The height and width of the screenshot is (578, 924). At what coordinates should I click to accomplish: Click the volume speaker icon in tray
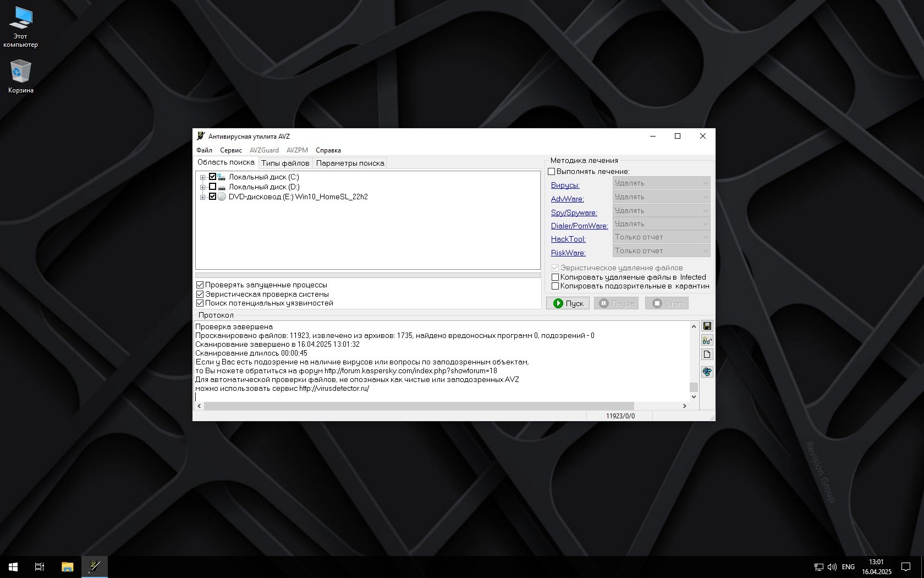point(832,566)
